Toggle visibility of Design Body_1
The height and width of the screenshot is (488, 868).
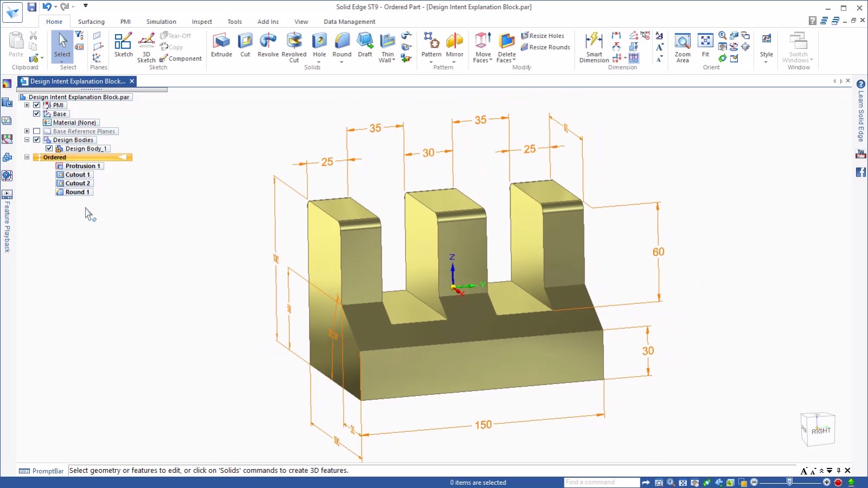pos(49,148)
